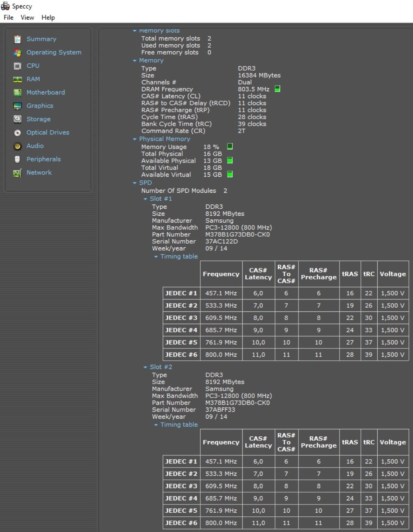Collapse the Memory section

[x=134, y=61]
